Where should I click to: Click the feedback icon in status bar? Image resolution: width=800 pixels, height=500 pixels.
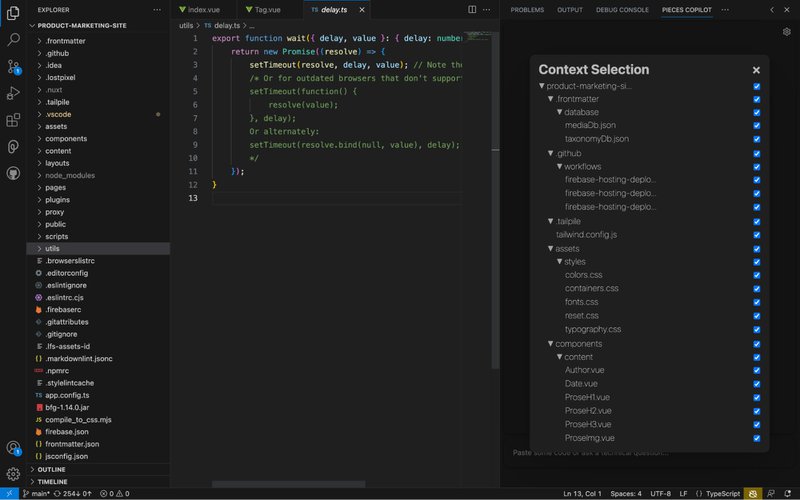click(770, 493)
